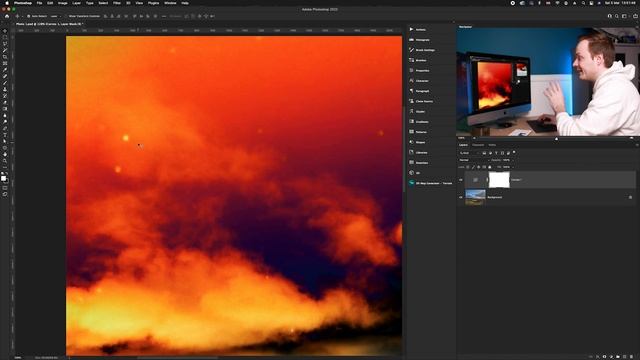Open the Libraries panel
640x360 pixels.
point(419,152)
